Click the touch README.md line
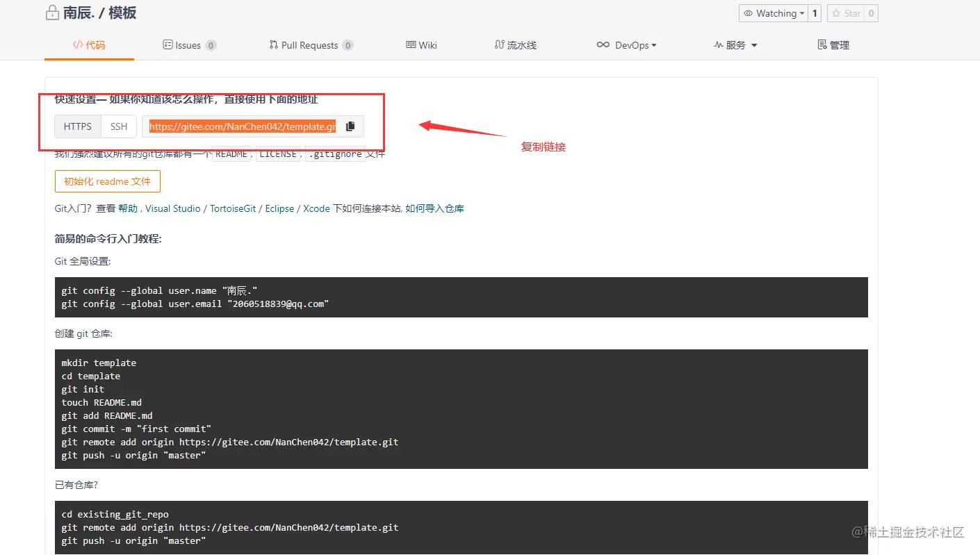 [101, 402]
